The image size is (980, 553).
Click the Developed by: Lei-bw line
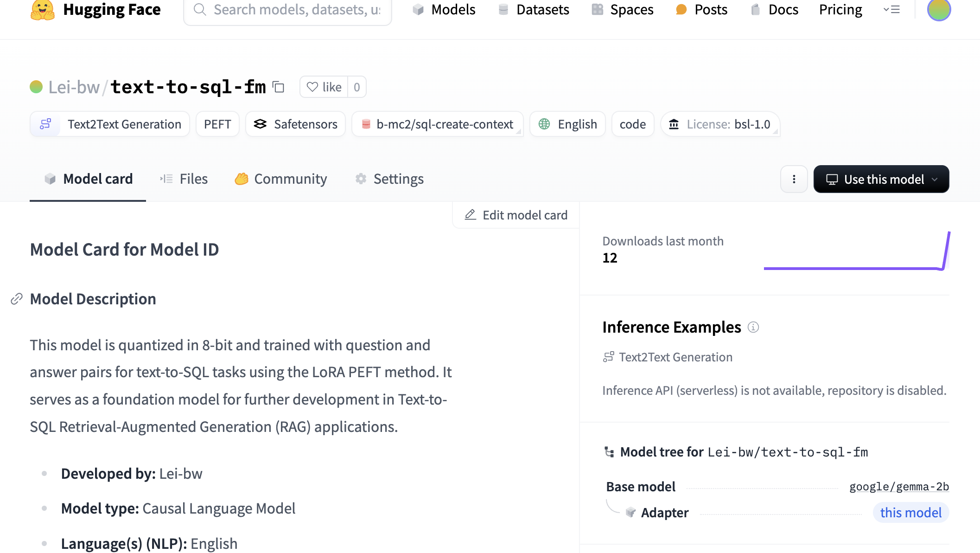pyautogui.click(x=132, y=473)
